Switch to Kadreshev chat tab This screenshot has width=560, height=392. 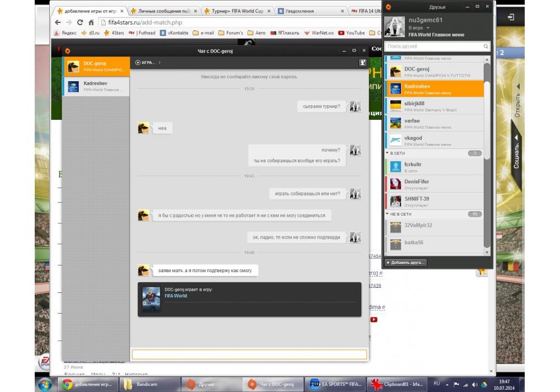[x=96, y=86]
